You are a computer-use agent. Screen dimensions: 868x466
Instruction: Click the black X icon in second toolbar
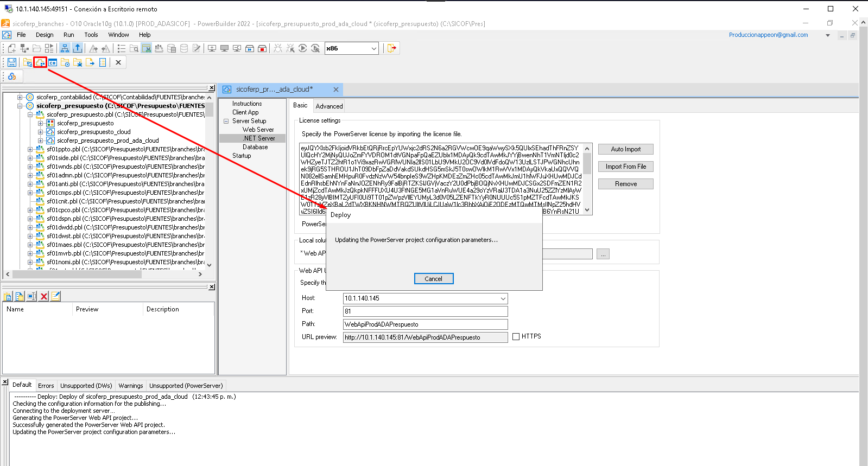click(x=118, y=62)
